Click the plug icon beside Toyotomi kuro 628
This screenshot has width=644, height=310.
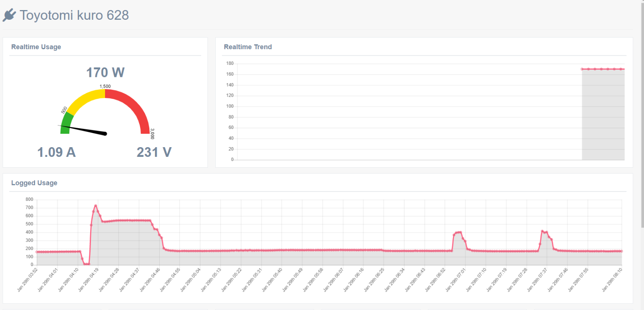click(9, 15)
